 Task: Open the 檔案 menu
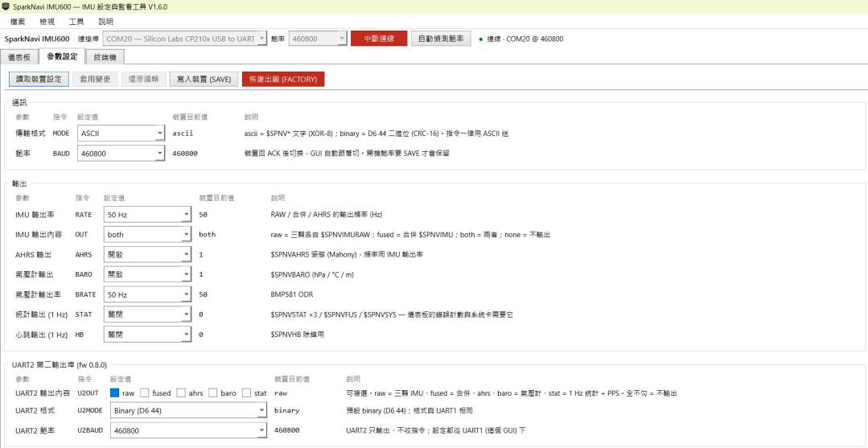click(x=18, y=22)
